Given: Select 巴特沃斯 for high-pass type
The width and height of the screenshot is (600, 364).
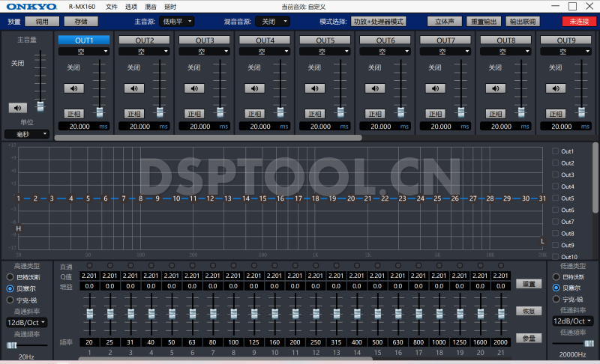Looking at the screenshot, I should [x=10, y=276].
